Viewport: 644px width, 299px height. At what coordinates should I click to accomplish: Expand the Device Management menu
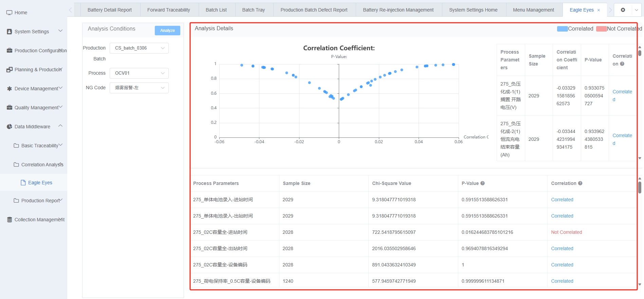click(x=60, y=88)
